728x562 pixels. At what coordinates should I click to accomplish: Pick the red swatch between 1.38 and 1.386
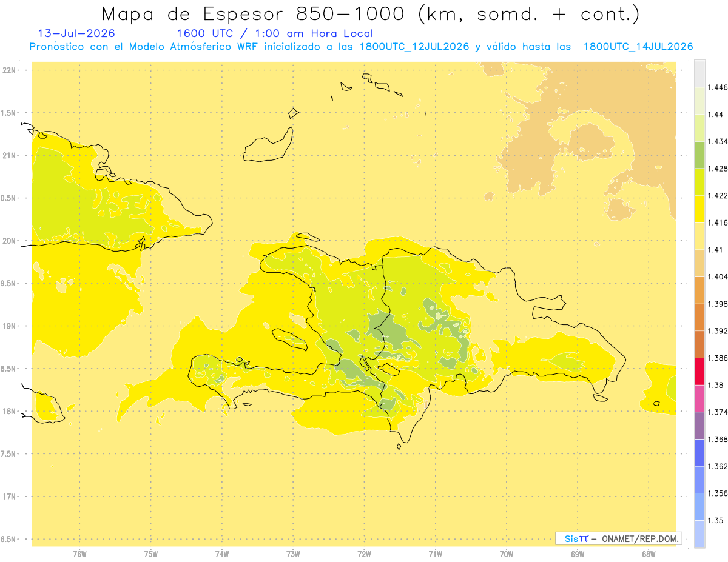[699, 372]
